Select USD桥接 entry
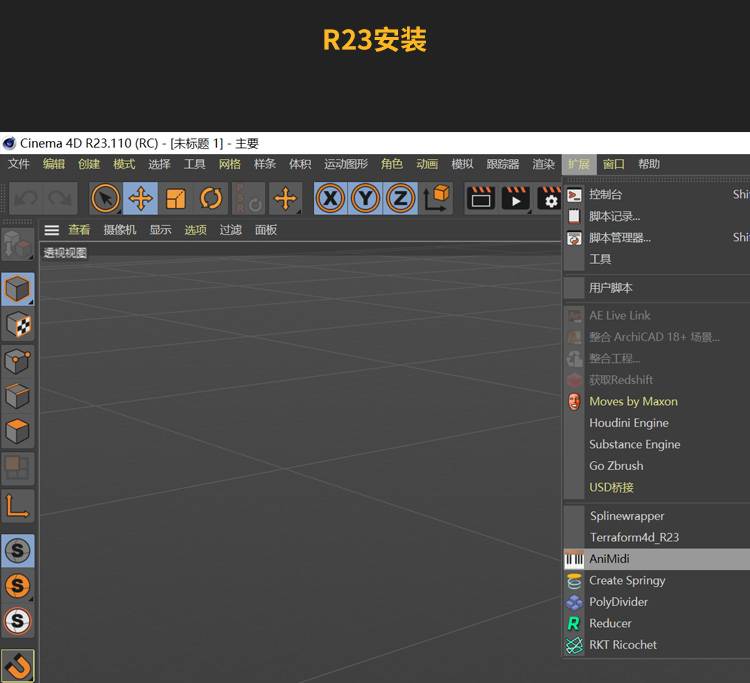This screenshot has height=683, width=750. (x=657, y=487)
